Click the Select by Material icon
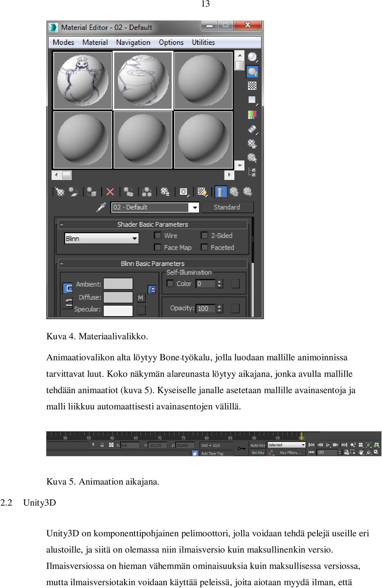Screen dimensions: 382x588 (252, 158)
